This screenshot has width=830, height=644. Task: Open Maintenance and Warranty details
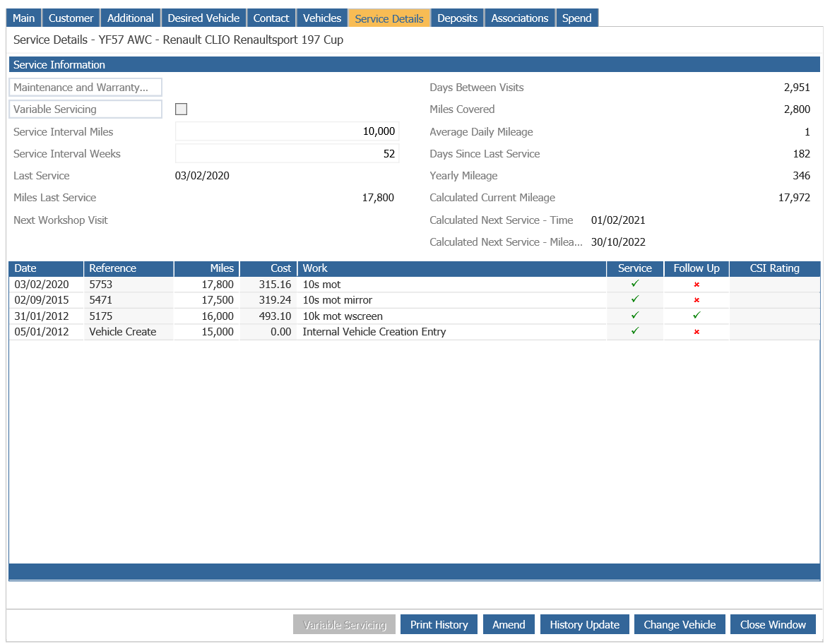point(85,88)
